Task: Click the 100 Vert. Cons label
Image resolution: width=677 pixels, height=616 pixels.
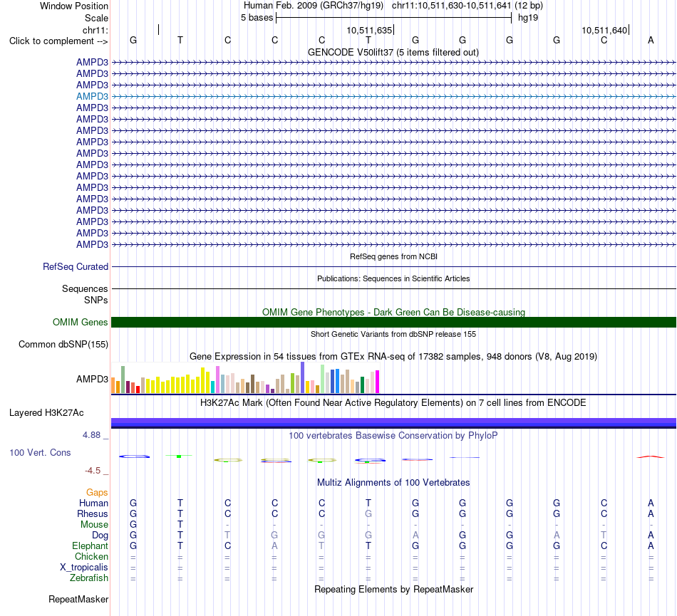Action: (40, 452)
